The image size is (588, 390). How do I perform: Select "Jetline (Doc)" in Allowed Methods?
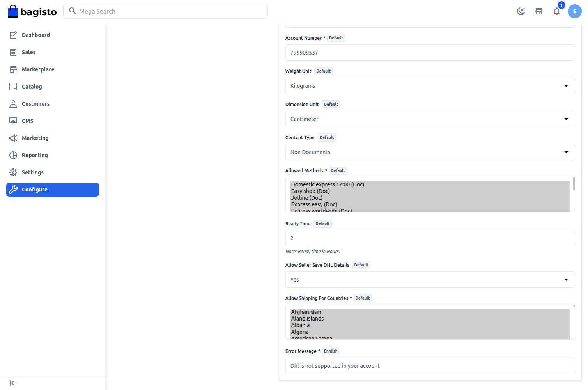(x=306, y=197)
